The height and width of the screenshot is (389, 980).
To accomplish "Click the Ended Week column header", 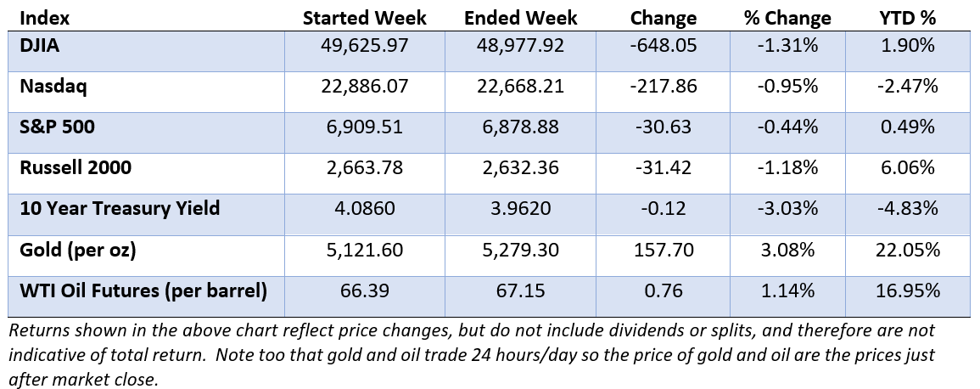I will [x=521, y=18].
